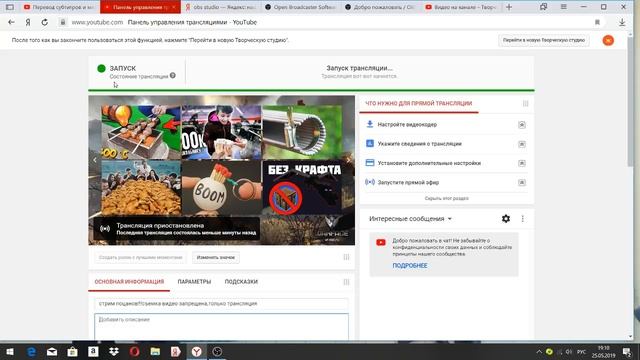Bookmark this page icon
Screen dimensions: 640x360
[597, 22]
